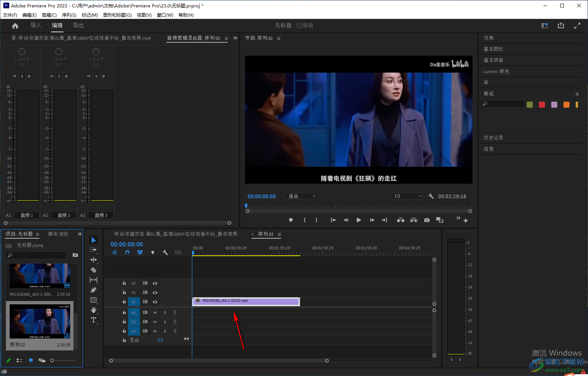Switch to the 导出 tab
588x376 pixels.
click(x=78, y=25)
